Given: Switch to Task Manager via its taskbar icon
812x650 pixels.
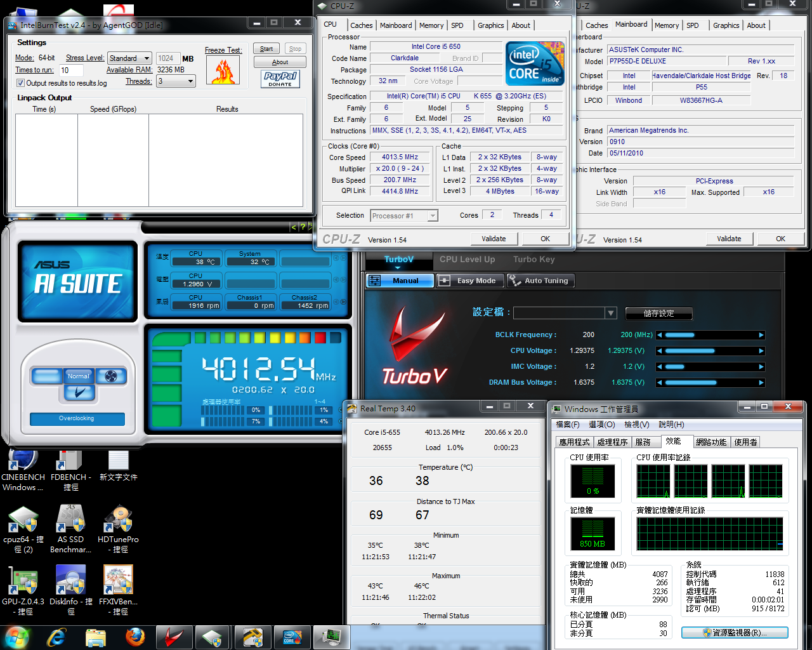Looking at the screenshot, I should (x=331, y=637).
